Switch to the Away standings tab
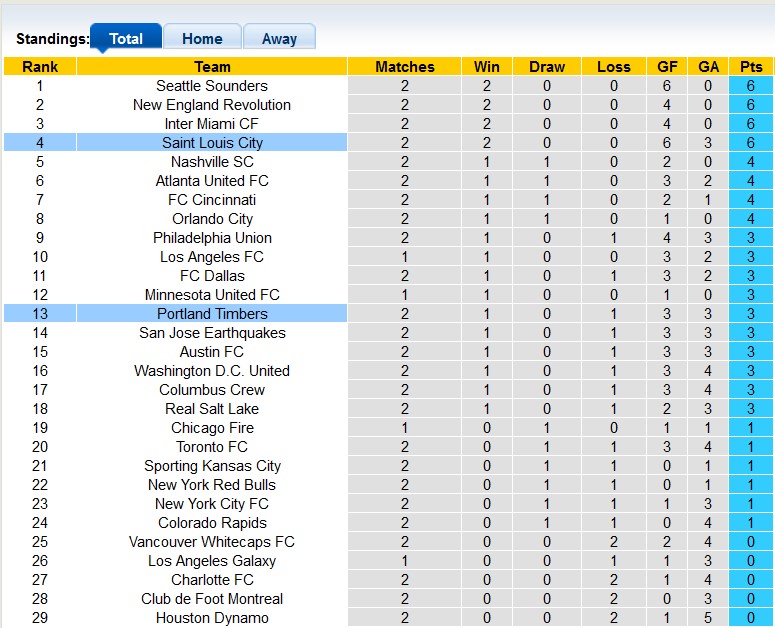Image resolution: width=775 pixels, height=628 pixels. pos(279,38)
